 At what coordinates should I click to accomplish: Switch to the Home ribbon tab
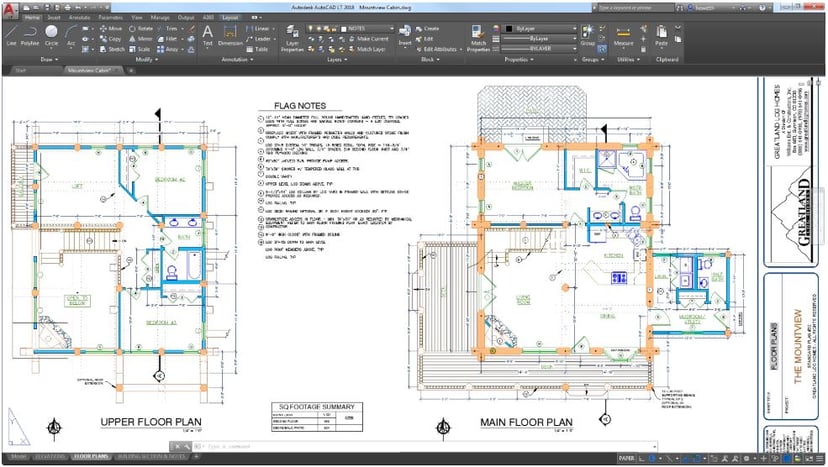tap(32, 17)
